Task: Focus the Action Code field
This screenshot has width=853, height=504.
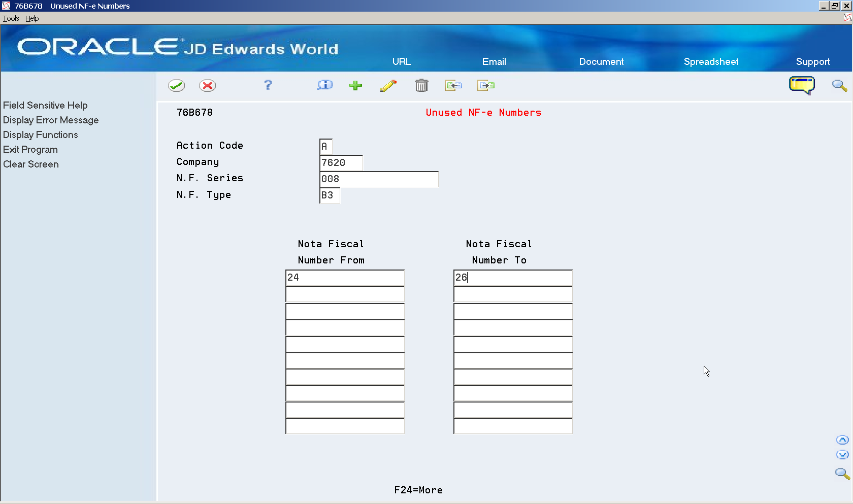Action: [326, 146]
